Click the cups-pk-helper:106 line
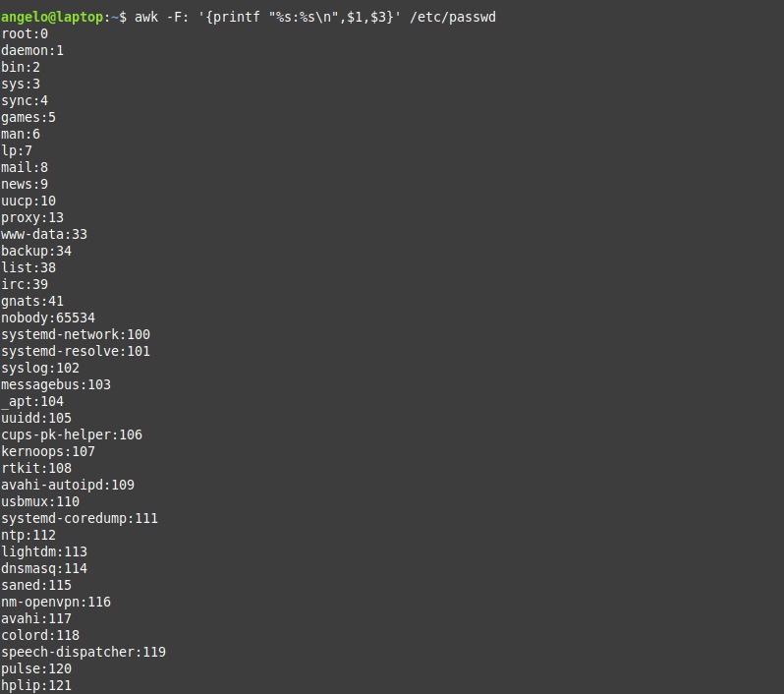This screenshot has height=694, width=784. 72,434
